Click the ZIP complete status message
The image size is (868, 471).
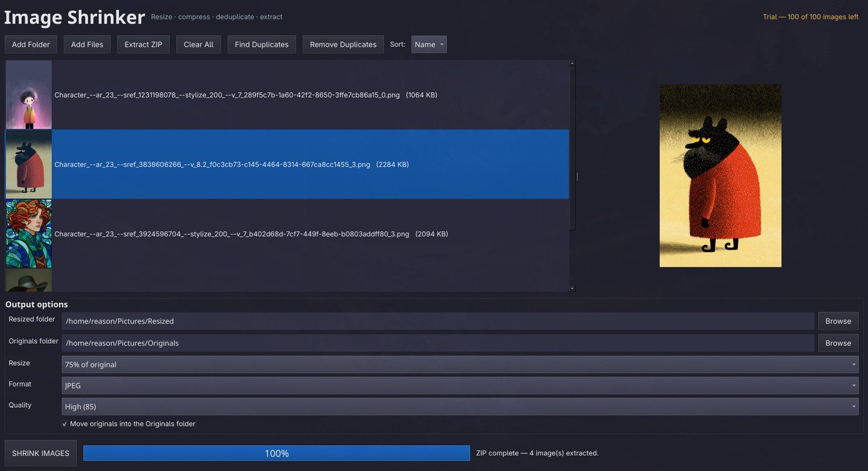[537, 453]
